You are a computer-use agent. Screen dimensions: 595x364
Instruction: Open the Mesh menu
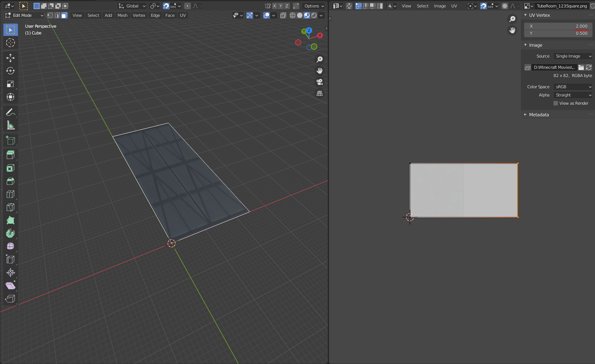[x=122, y=15]
